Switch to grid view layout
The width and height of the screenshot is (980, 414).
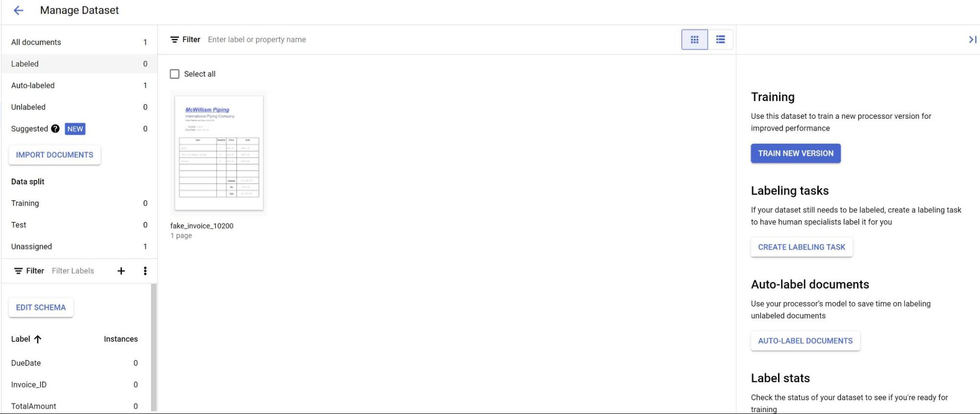pyautogui.click(x=694, y=40)
